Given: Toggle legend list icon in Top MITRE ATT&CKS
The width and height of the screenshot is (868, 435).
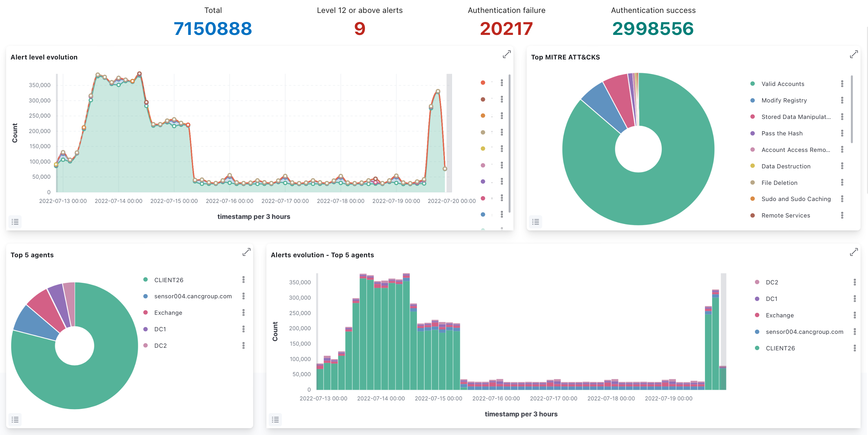Looking at the screenshot, I should click(535, 222).
